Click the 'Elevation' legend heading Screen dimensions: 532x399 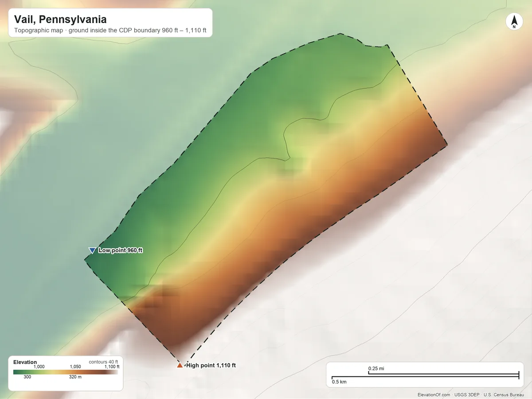click(25, 362)
